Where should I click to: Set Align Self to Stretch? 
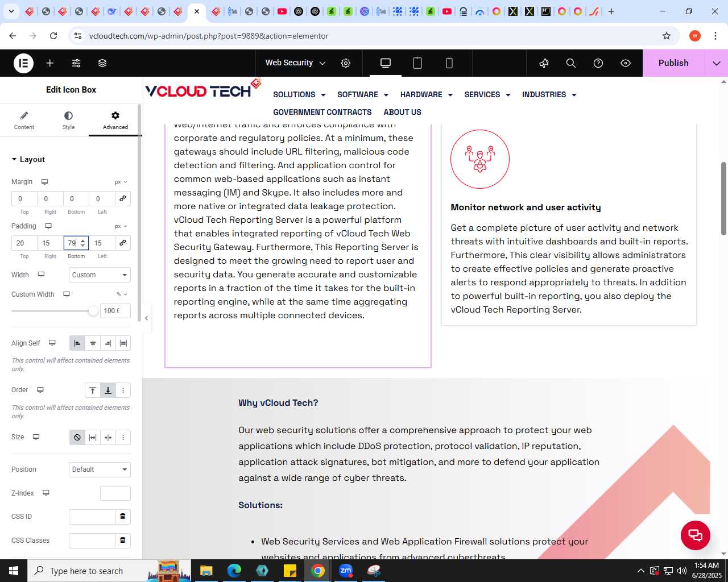tap(123, 343)
